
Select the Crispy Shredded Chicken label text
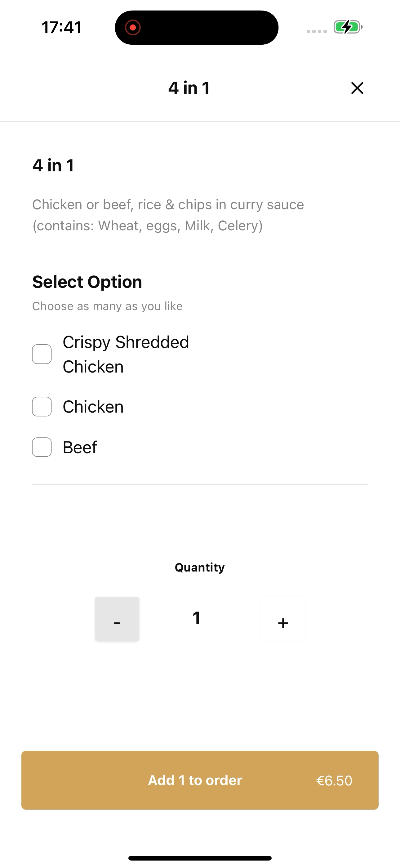pyautogui.click(x=126, y=354)
